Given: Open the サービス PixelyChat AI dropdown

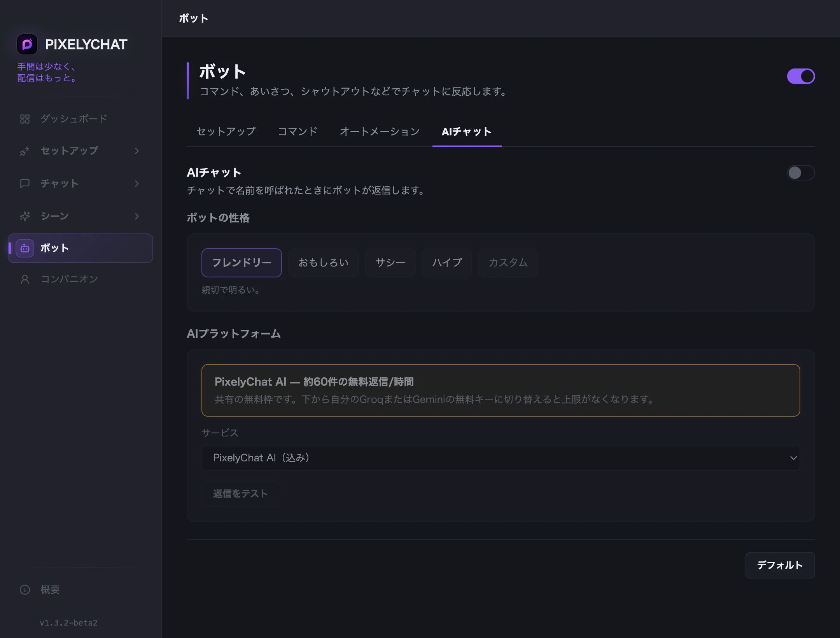Looking at the screenshot, I should [x=500, y=458].
